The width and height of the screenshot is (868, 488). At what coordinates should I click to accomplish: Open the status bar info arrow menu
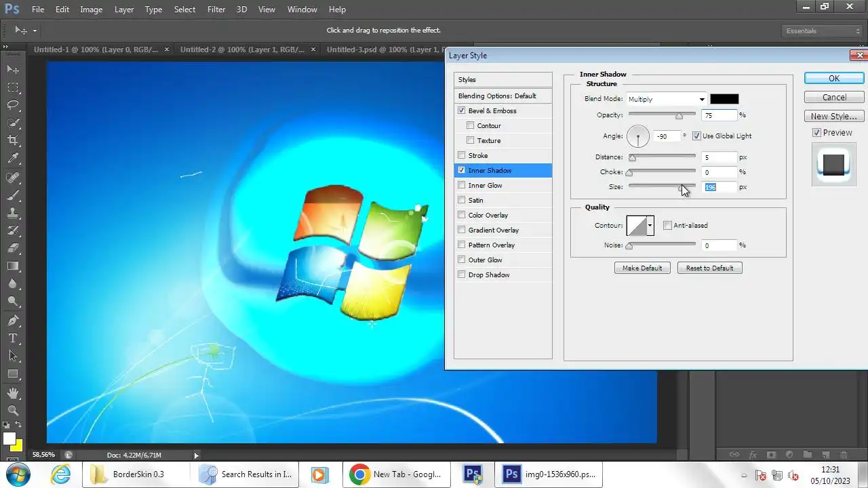coord(197,455)
